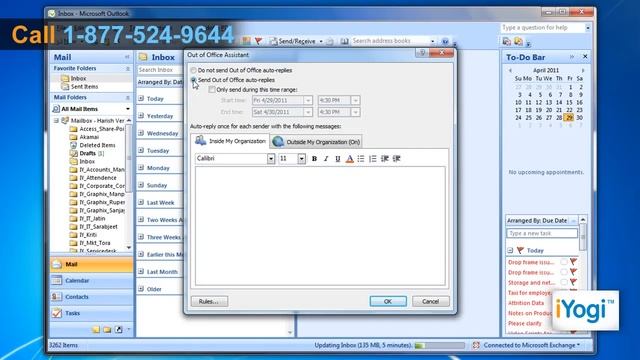The image size is (640, 360).
Task: Check 'Only send during this time range'
Action: pyautogui.click(x=211, y=89)
